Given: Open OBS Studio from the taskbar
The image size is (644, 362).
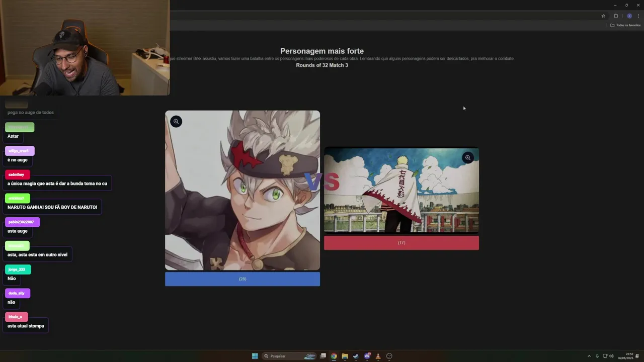Looking at the screenshot, I should (389, 356).
